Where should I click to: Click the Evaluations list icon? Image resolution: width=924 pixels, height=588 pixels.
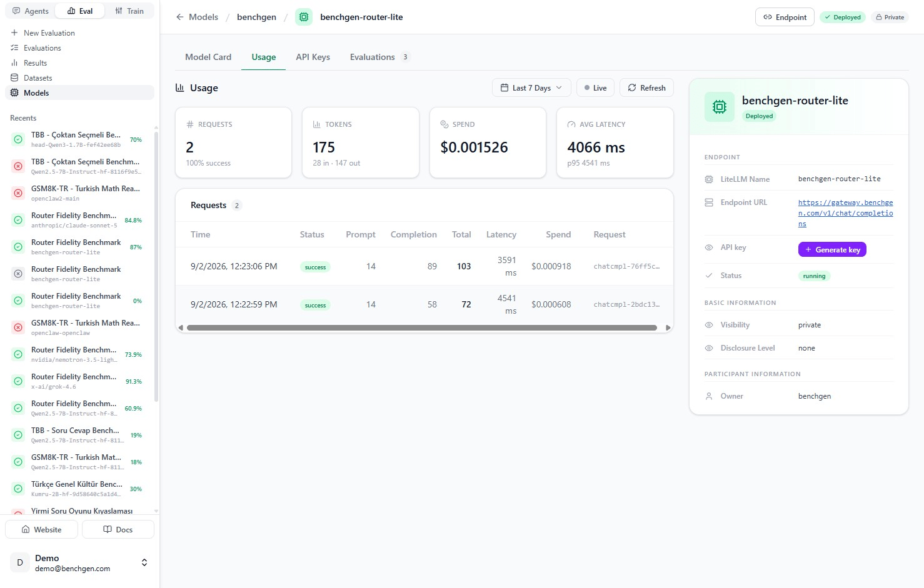pyautogui.click(x=14, y=47)
